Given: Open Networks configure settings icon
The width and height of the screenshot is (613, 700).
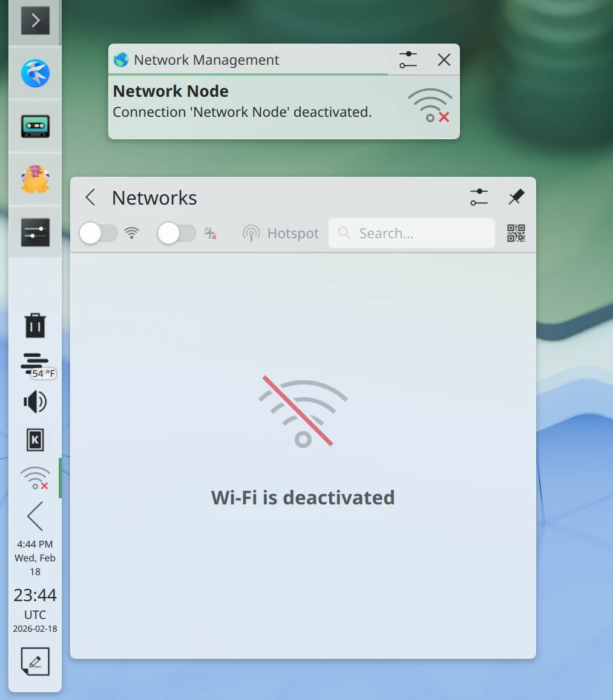Looking at the screenshot, I should pyautogui.click(x=479, y=197).
